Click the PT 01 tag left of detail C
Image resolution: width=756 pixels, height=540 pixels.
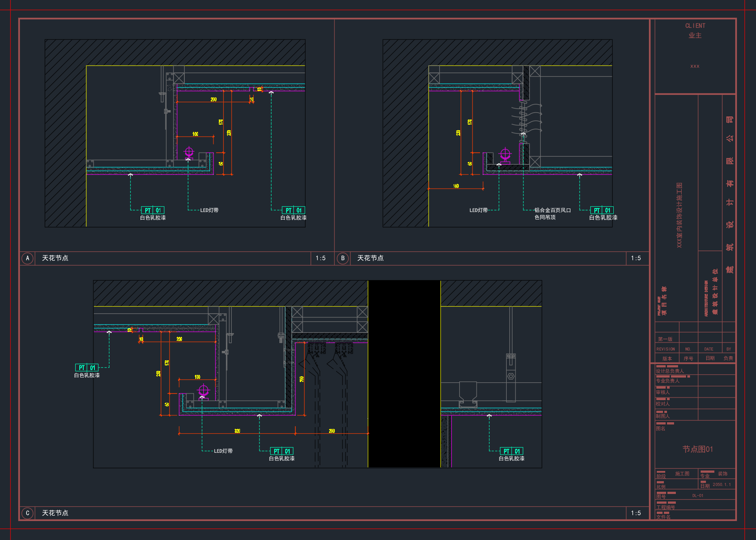click(87, 367)
